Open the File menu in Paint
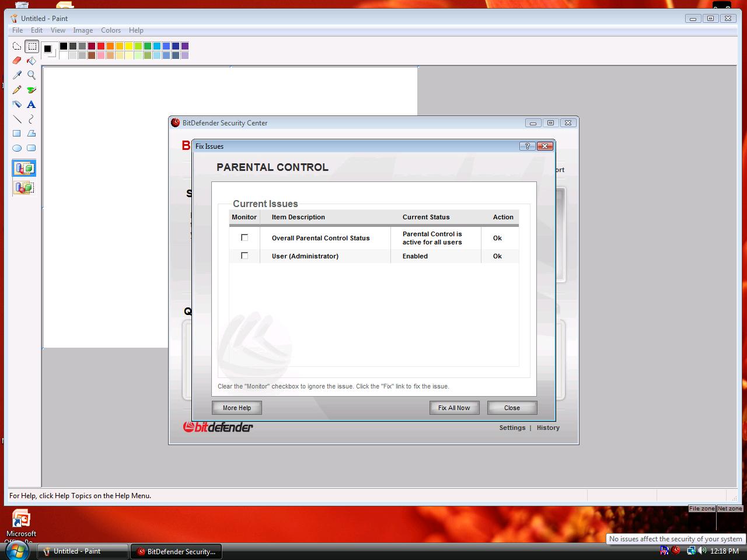Image resolution: width=747 pixels, height=560 pixels. [18, 30]
